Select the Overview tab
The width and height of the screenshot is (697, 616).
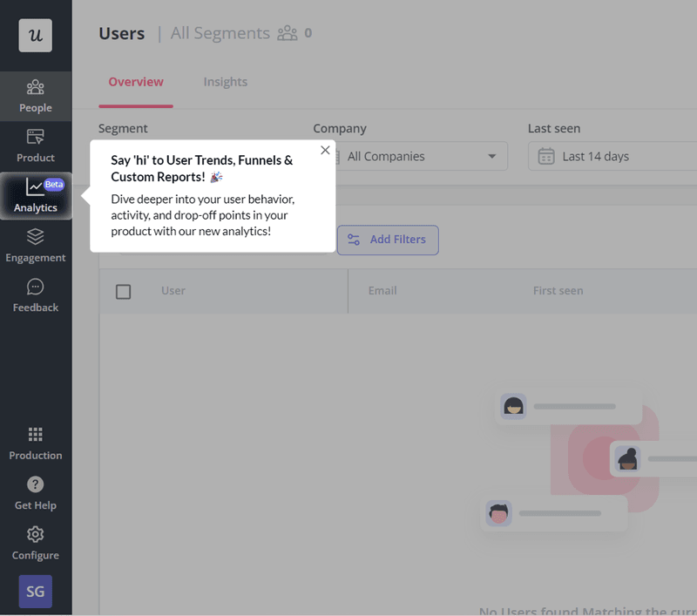[136, 81]
